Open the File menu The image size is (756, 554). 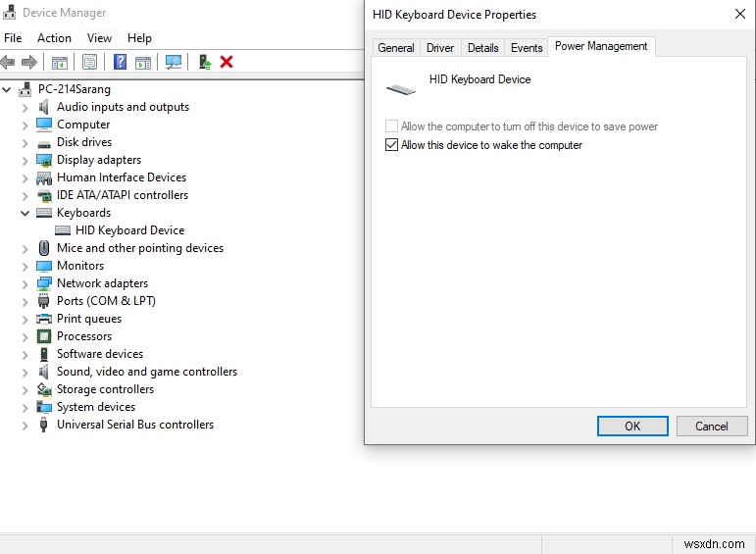[x=13, y=38]
